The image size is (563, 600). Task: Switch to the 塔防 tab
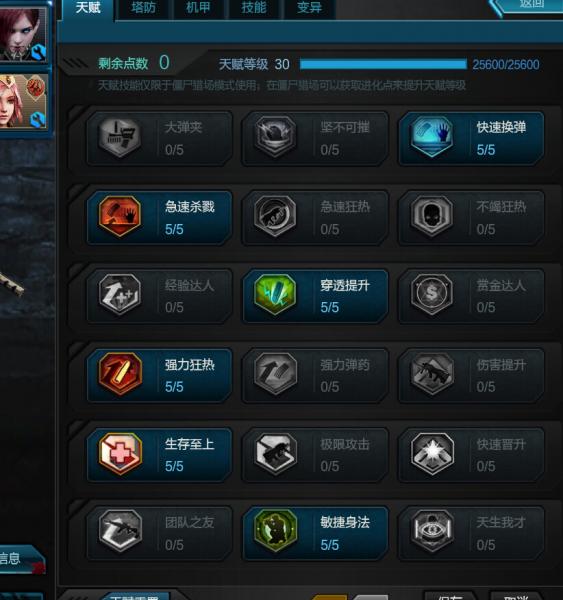[x=143, y=8]
